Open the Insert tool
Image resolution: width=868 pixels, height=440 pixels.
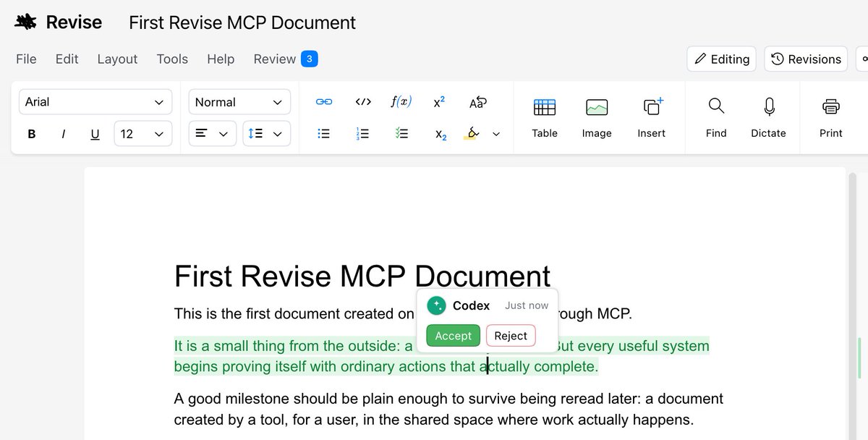[652, 118]
